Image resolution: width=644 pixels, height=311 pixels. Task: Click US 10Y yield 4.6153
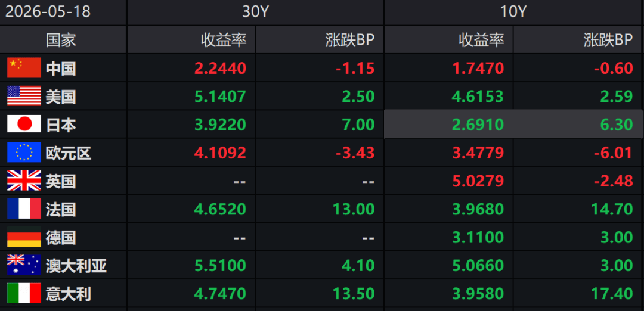click(x=478, y=97)
